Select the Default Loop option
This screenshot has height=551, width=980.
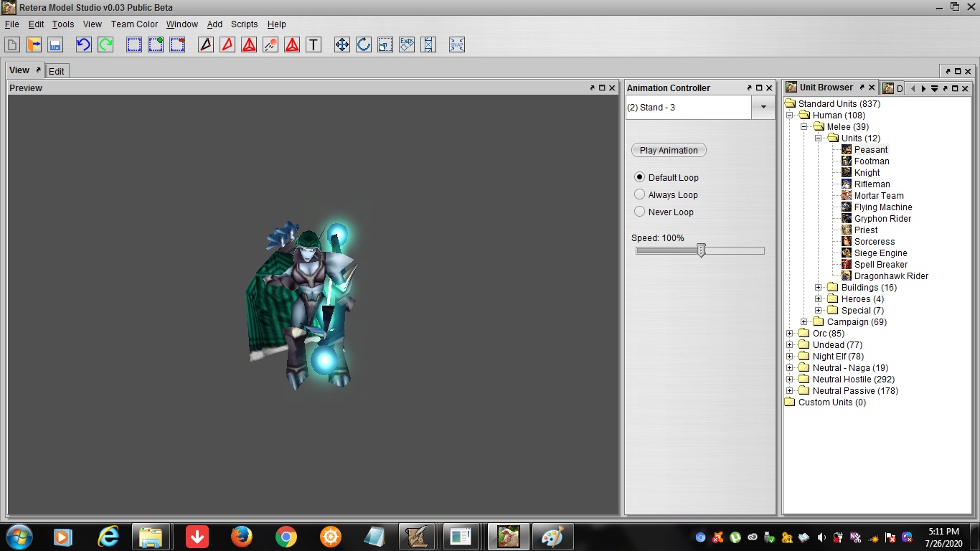[x=666, y=177]
